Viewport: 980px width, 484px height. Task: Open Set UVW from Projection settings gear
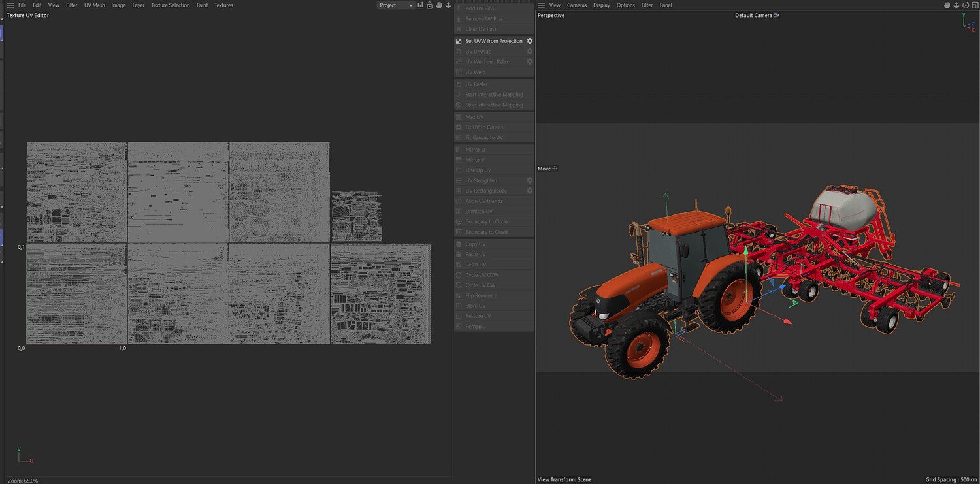pos(530,41)
